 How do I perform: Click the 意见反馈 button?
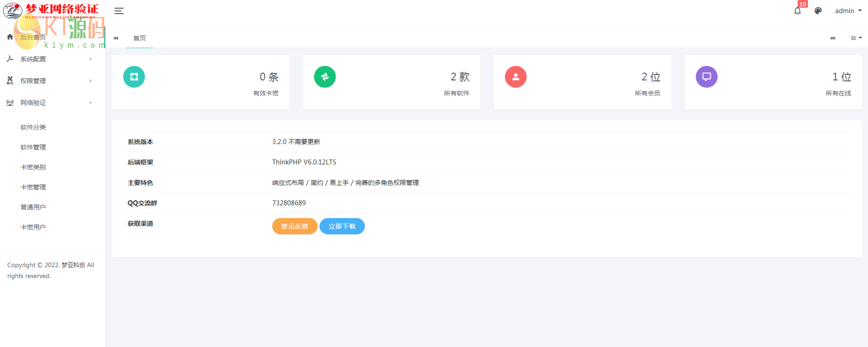(x=294, y=226)
